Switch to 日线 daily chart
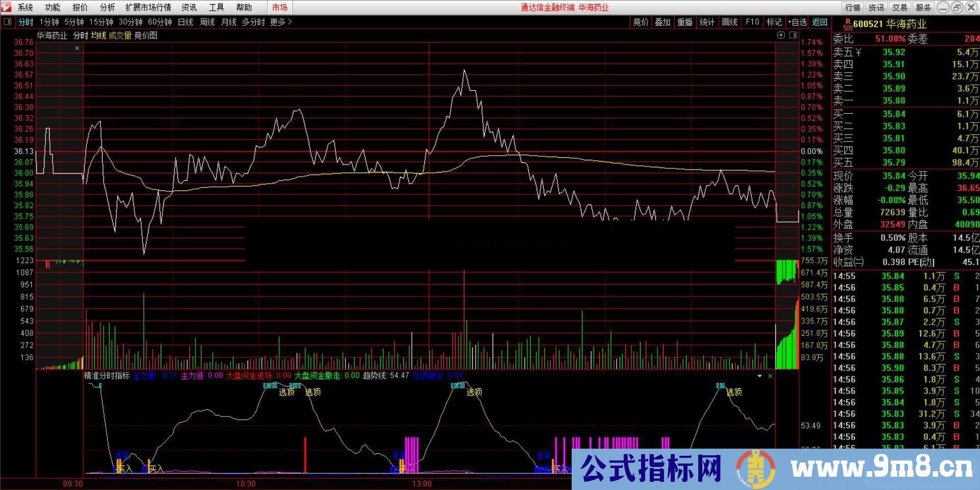Viewport: 980px width, 490px height. (185, 22)
